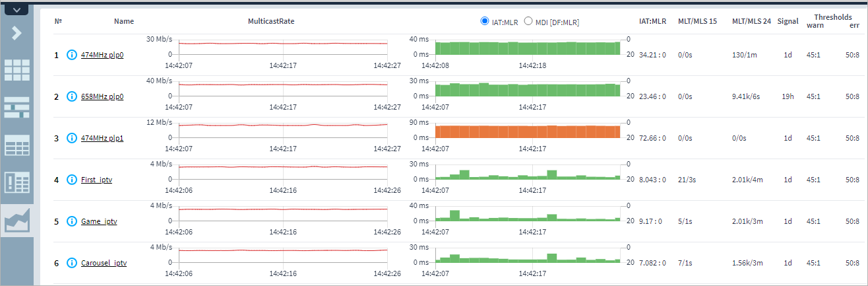Screen dimensions: 868x286
Task: Click info icon for 474MHz plp0
Action: click(72, 55)
